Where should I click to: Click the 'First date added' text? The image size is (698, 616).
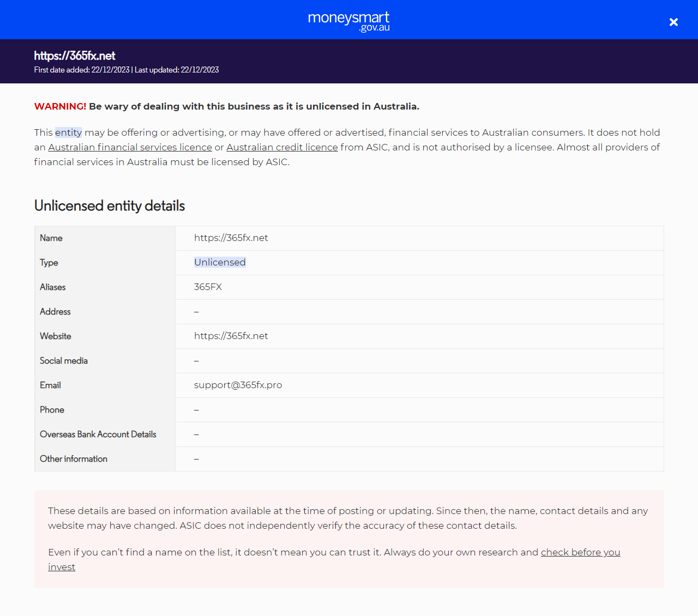click(x=82, y=70)
